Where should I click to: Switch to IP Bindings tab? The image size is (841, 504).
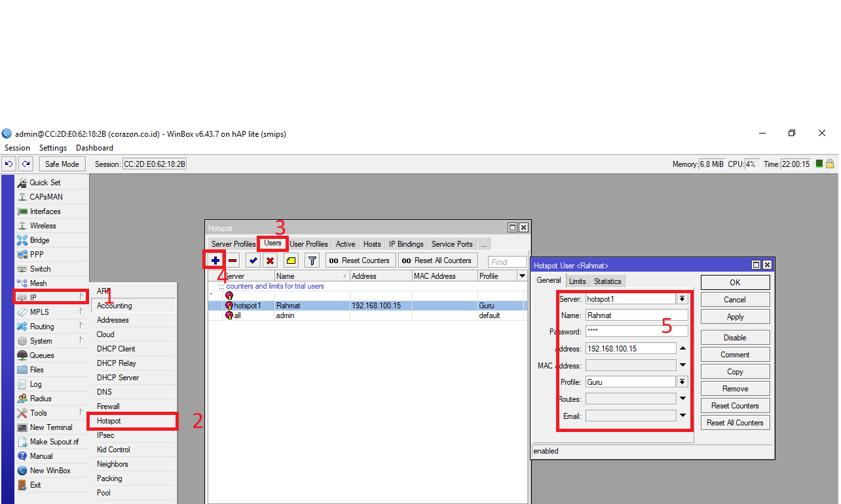(x=406, y=244)
